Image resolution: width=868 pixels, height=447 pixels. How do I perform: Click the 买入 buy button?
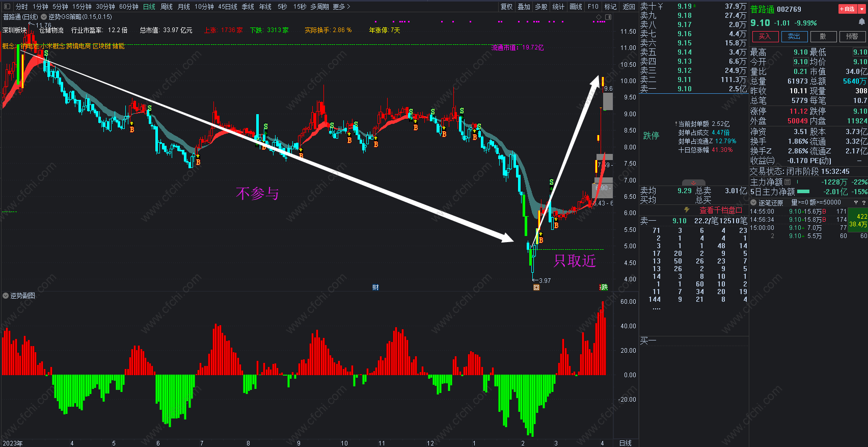(x=765, y=36)
